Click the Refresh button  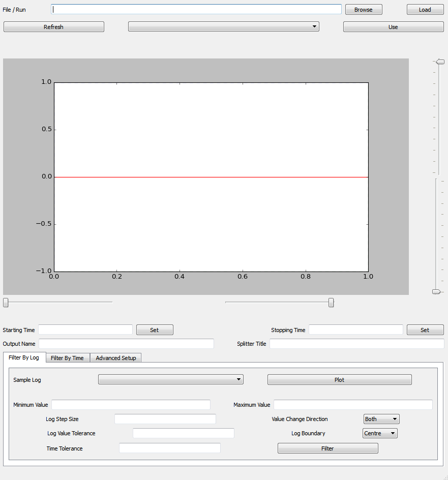tap(54, 27)
